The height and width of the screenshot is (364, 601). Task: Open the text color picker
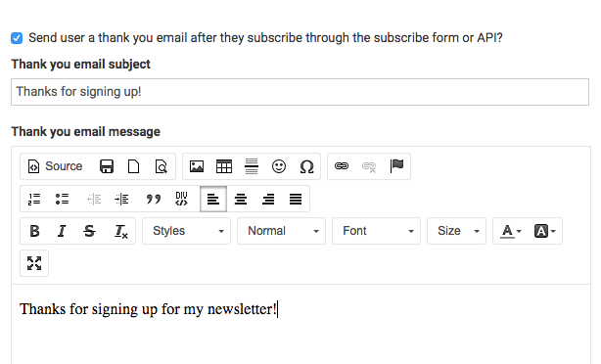point(511,231)
